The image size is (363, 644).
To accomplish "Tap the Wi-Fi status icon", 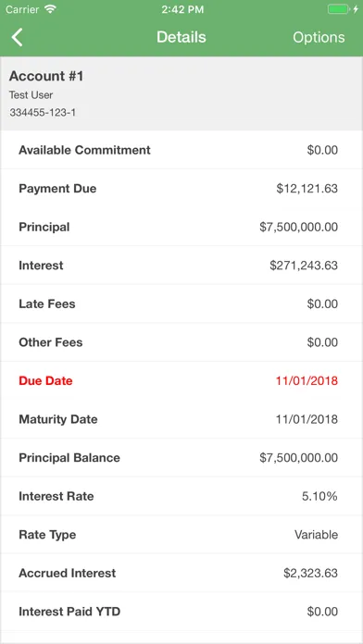I will 50,9.
